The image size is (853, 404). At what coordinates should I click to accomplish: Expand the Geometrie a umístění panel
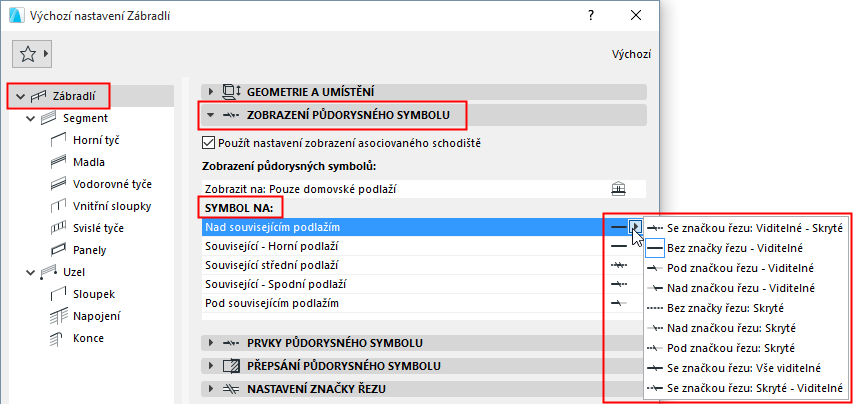(x=211, y=92)
